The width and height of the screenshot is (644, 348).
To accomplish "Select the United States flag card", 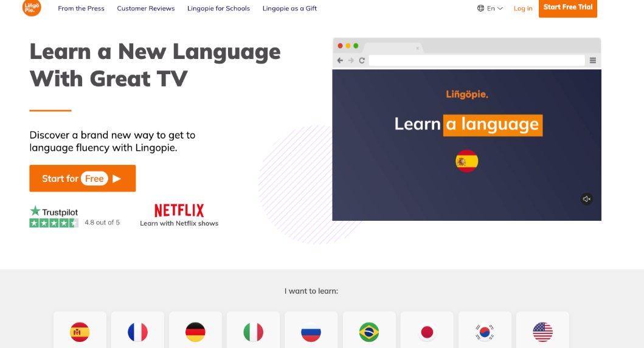I will point(542,332).
